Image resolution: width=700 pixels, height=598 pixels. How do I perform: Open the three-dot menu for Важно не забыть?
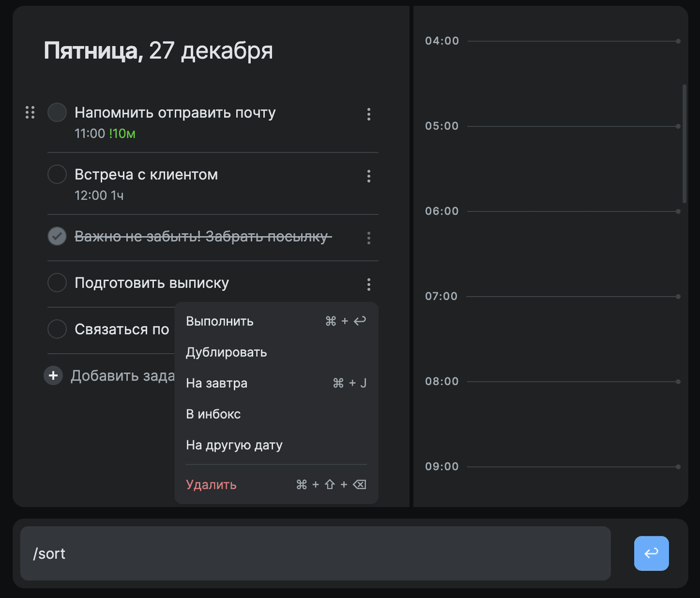pos(369,238)
